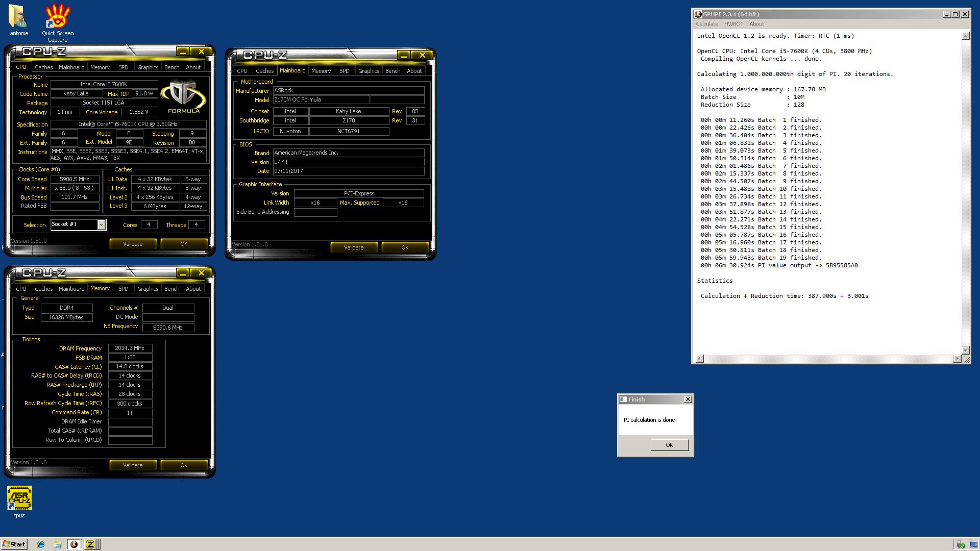980x551 pixels.
Task: Switch to Caches tab in CPU window
Action: tap(43, 67)
